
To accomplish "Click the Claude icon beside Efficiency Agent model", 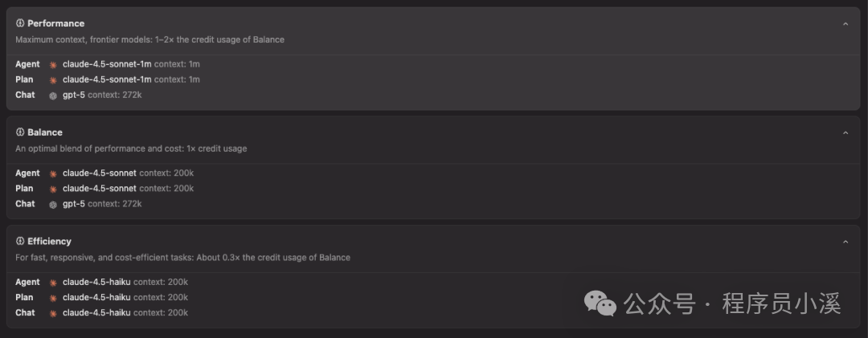I will [53, 283].
